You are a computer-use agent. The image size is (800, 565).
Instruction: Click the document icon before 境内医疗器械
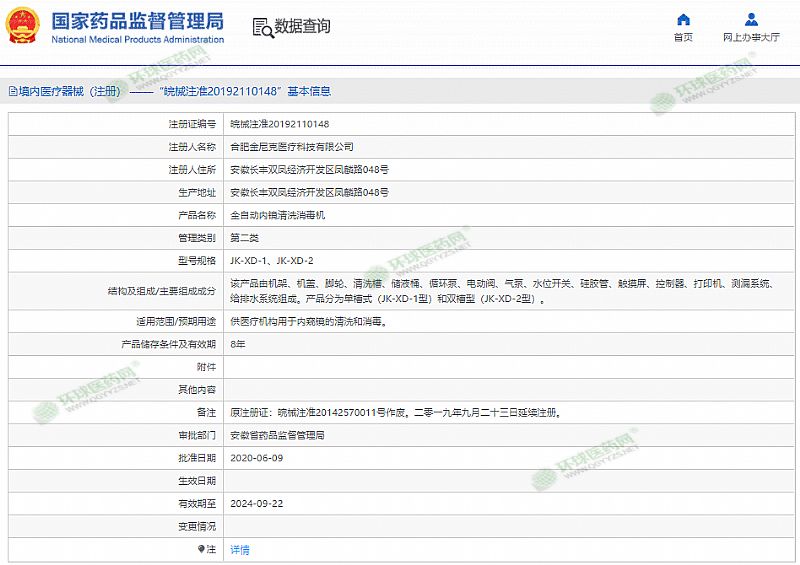point(12,91)
